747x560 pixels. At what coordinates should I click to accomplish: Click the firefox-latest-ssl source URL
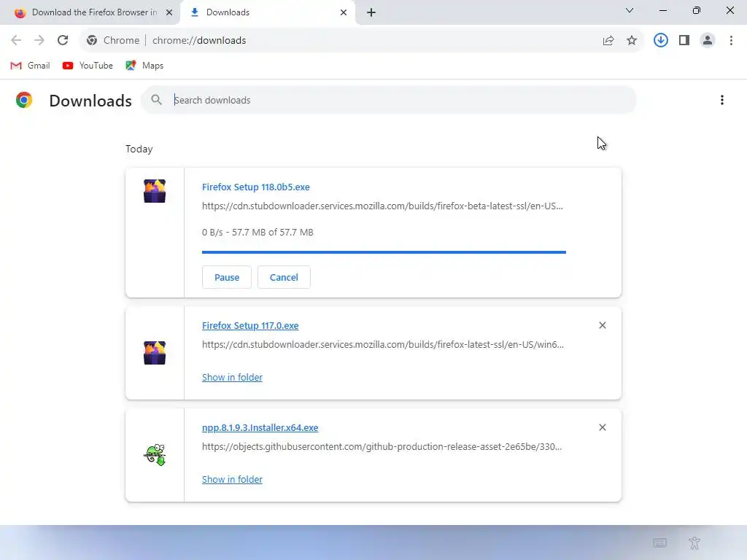[x=383, y=345]
